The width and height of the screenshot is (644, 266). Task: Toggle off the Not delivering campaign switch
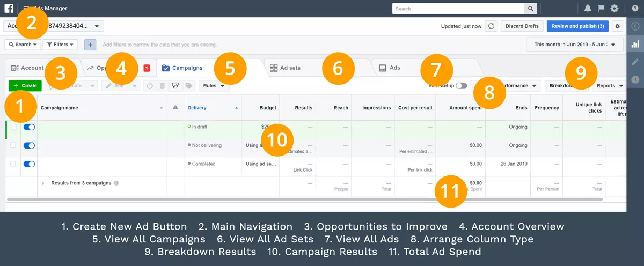click(x=29, y=145)
